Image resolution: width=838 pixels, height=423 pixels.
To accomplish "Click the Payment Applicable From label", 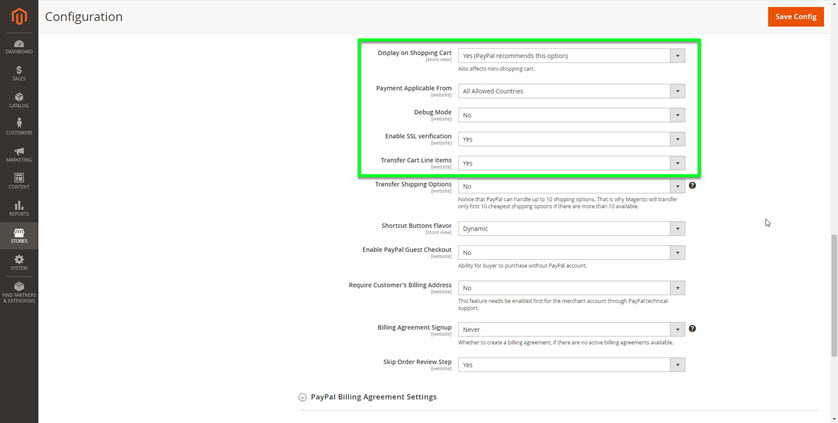I will tap(414, 88).
